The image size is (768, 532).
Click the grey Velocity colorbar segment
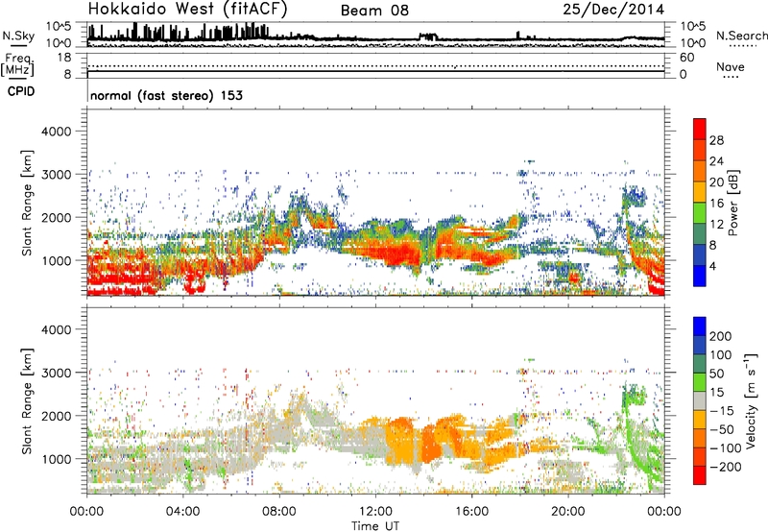pos(700,401)
